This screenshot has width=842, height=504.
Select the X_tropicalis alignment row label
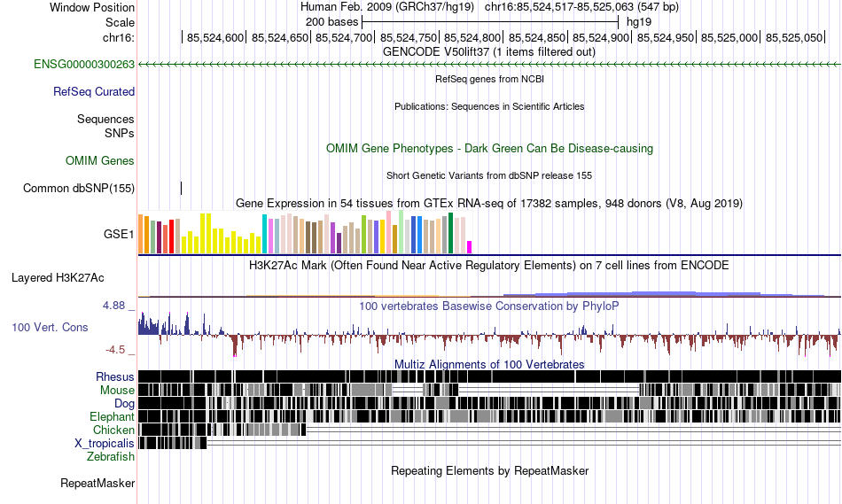tap(105, 444)
